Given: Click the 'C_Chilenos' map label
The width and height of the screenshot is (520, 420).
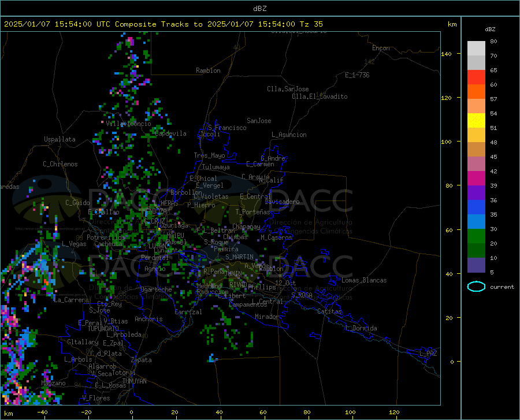Looking at the screenshot, I should click(x=60, y=164).
